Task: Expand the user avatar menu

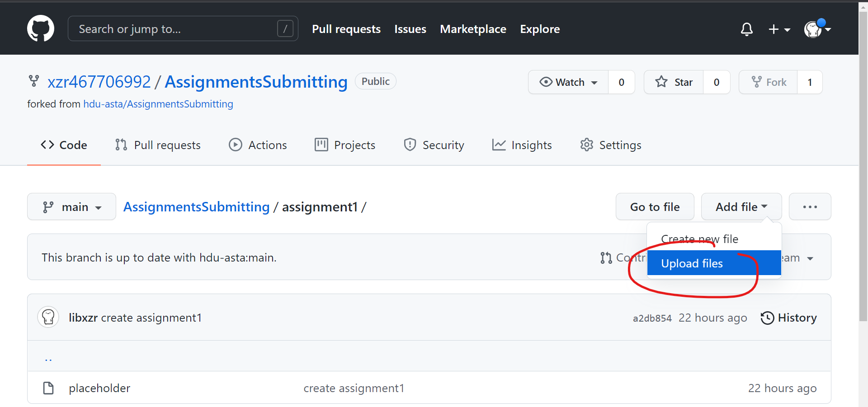Action: click(x=817, y=29)
